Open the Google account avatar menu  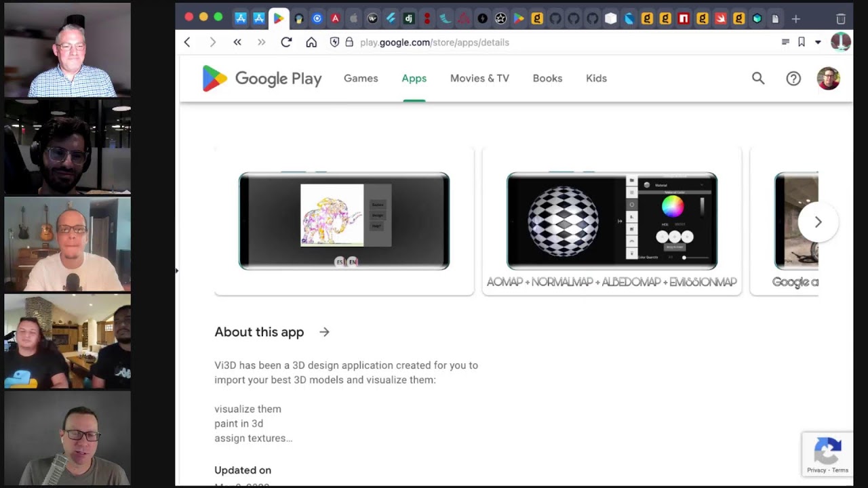click(x=828, y=79)
